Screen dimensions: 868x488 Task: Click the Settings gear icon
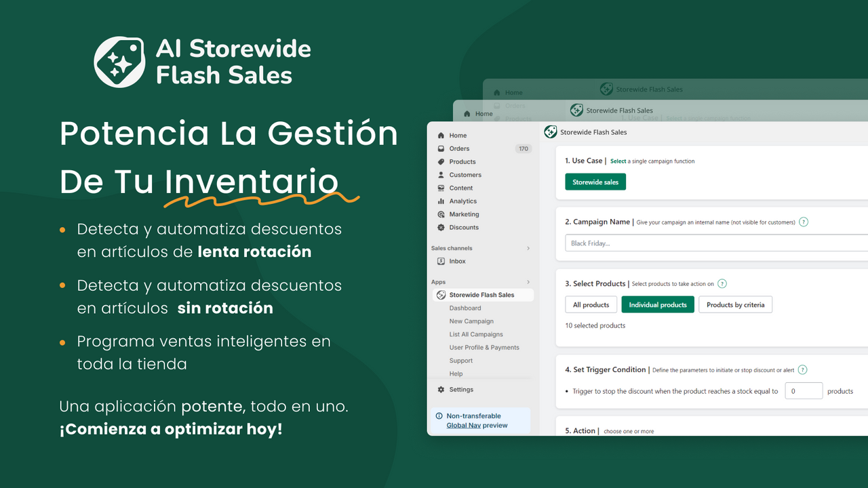tap(441, 390)
